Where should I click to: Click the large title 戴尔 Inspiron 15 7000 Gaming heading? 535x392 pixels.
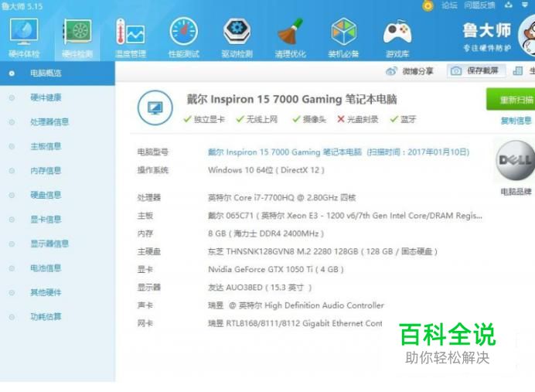pyautogui.click(x=291, y=99)
